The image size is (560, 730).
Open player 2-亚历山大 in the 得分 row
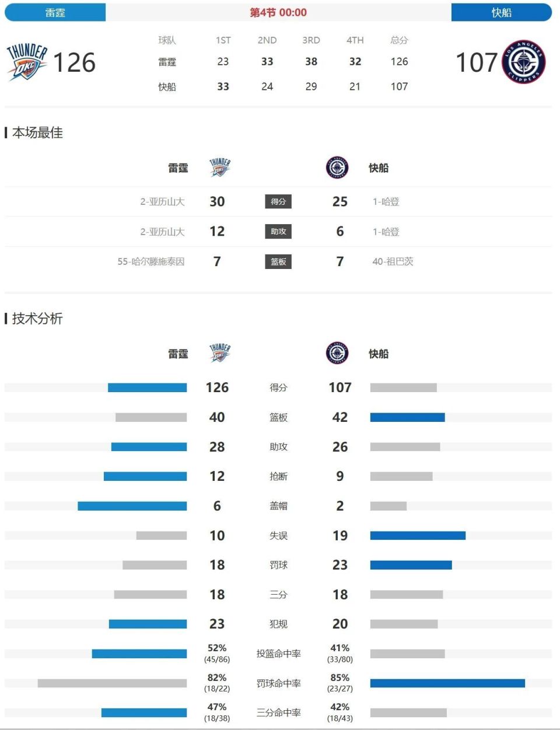pos(162,202)
